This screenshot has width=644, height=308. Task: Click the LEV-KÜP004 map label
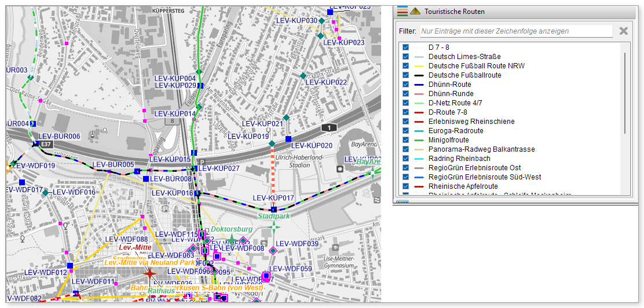coord(175,78)
